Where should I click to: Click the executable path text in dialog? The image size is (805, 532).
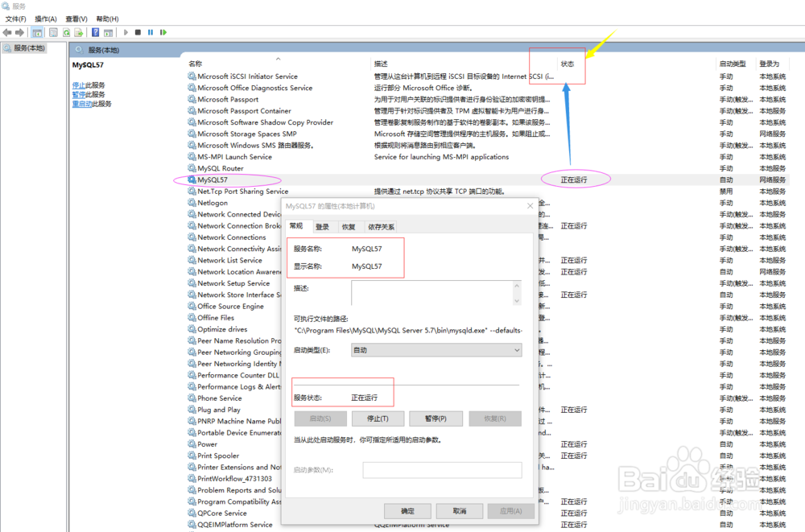408,330
